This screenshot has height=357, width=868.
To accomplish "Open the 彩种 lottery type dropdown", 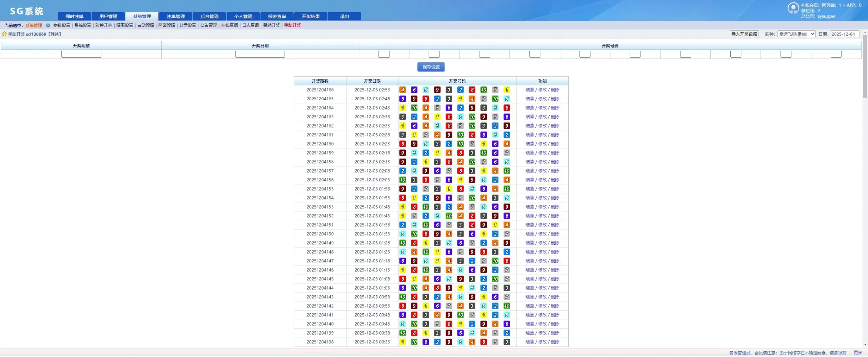I will click(796, 34).
